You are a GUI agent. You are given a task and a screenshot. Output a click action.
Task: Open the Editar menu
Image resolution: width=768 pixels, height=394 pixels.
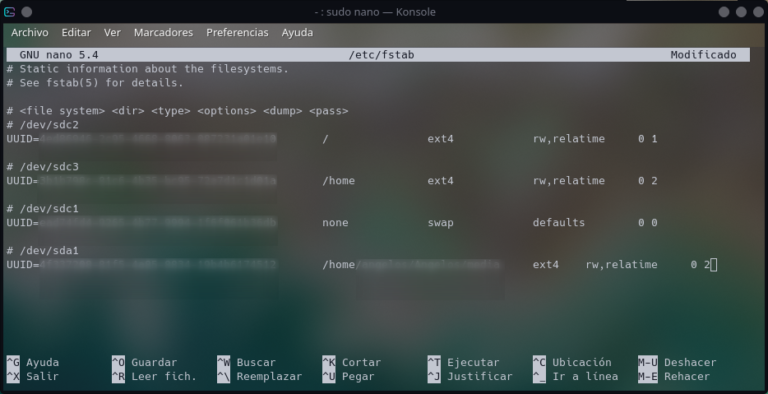coord(76,33)
